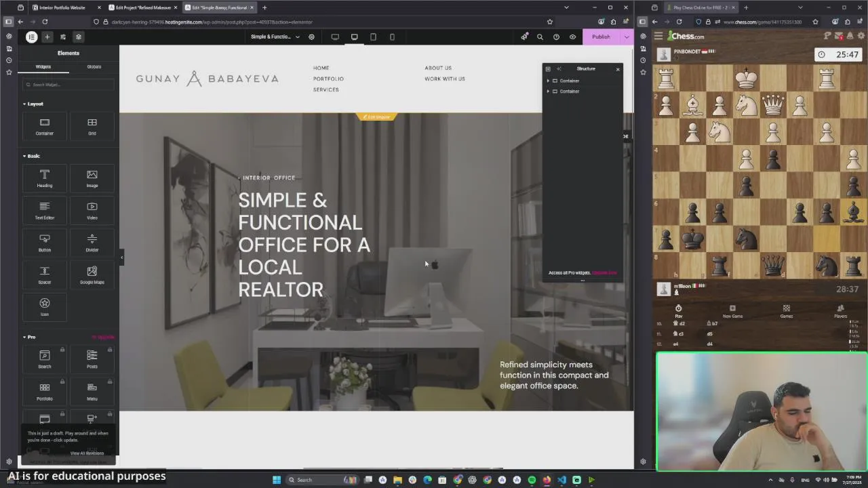Screen dimensions: 868x488
Task: Expand the first Container in Structure
Action: [x=548, y=81]
